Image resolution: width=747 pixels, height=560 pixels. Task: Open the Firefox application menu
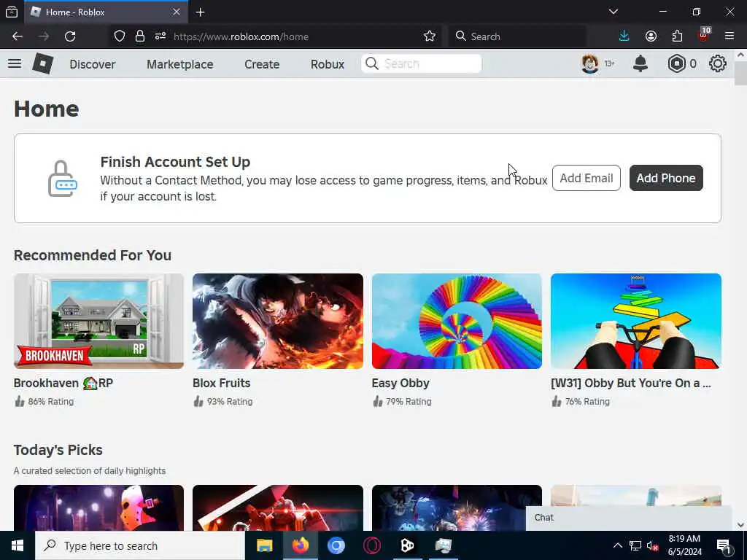click(729, 36)
